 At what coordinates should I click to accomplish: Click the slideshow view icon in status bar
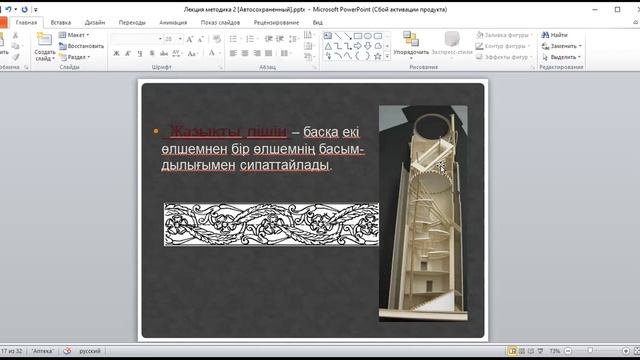point(540,351)
